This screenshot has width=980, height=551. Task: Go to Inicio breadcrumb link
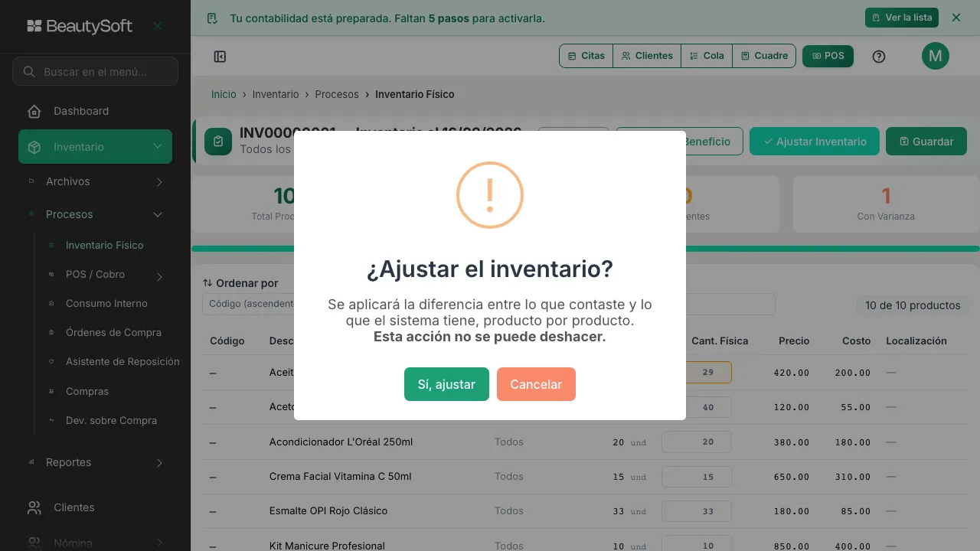224,94
